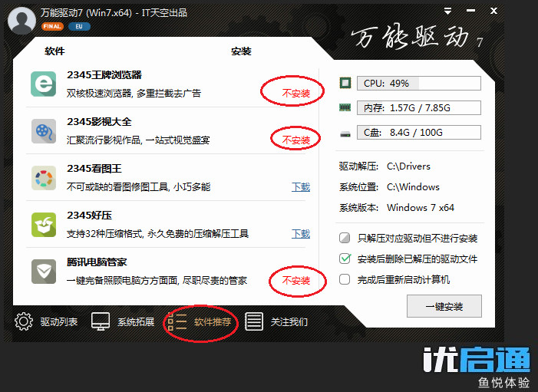This screenshot has width=538, height=392.
Task: Switch to the 驱动列表 tab label
Action: 59,322
